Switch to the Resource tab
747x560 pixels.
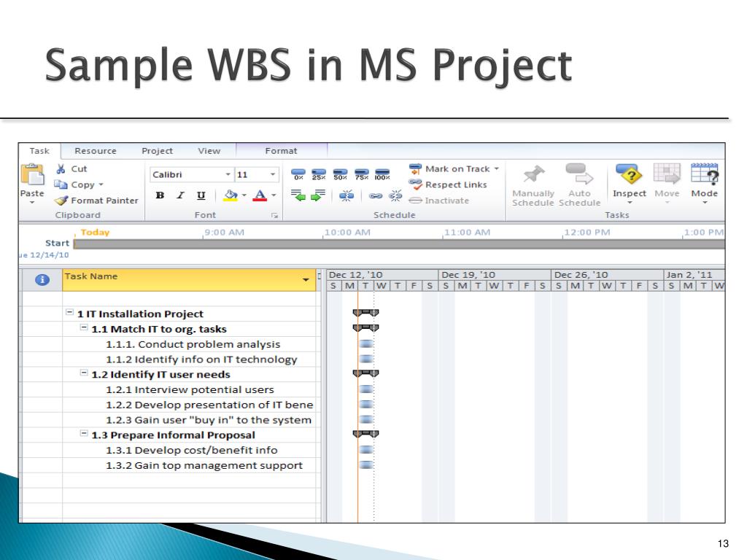[x=96, y=151]
